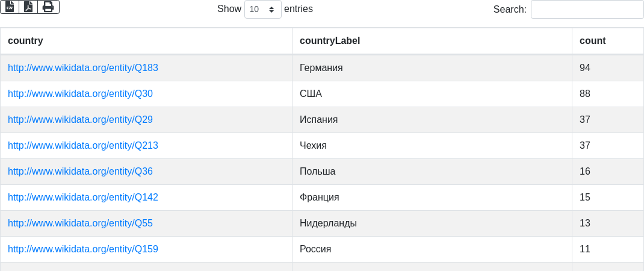This screenshot has width=644, height=271.
Task: Open the Q55 wikidata entity link
Action: 80,223
